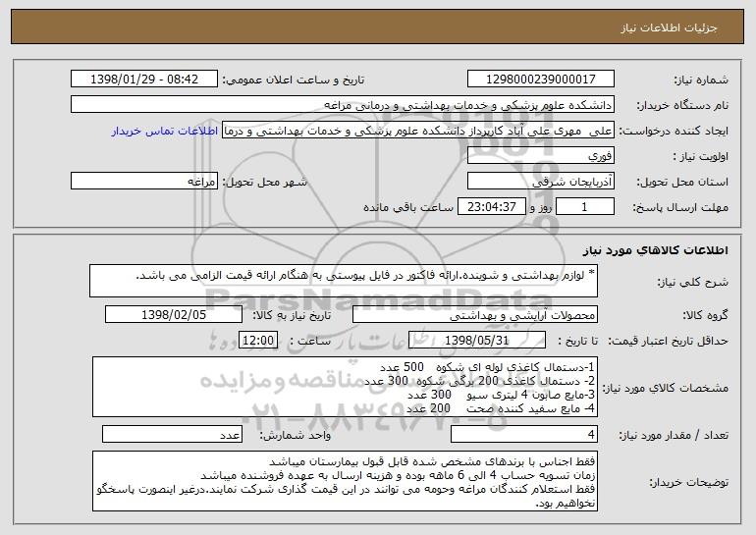The image size is (756, 535).
Task: Click the price validity date field 1398/05/31
Action: pos(477,341)
